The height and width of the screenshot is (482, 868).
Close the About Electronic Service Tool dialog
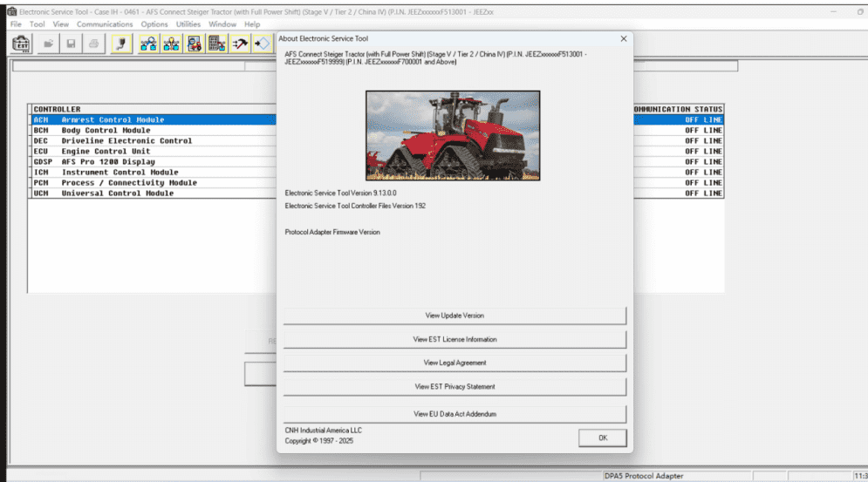point(623,39)
